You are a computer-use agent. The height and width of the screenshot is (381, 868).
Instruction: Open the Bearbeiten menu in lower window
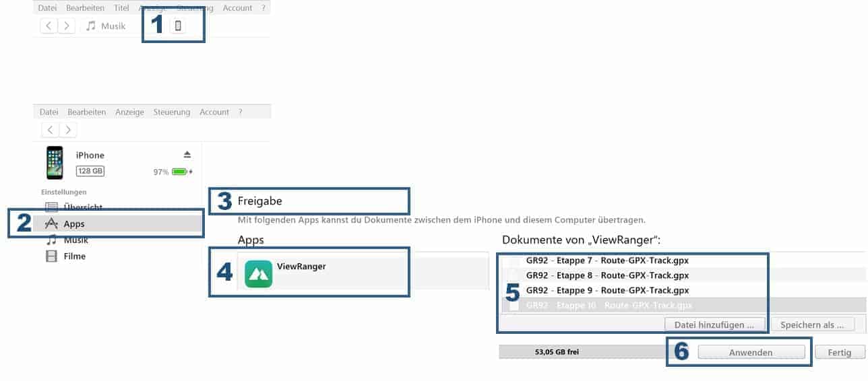coord(86,112)
